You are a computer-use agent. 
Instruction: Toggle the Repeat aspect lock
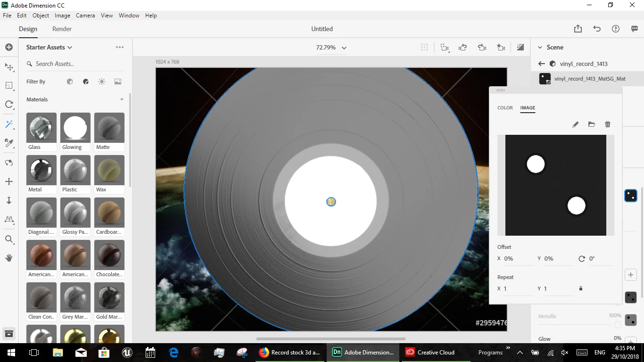click(x=581, y=288)
